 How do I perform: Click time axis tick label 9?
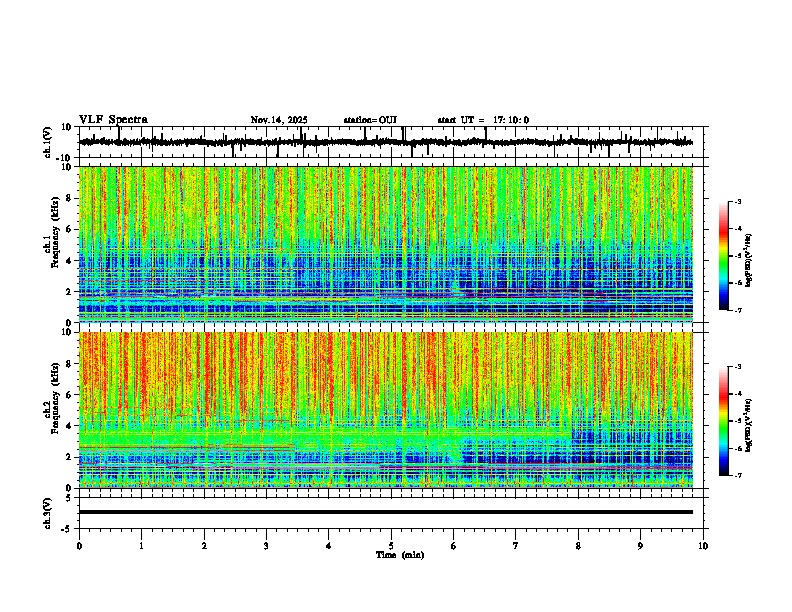click(640, 546)
